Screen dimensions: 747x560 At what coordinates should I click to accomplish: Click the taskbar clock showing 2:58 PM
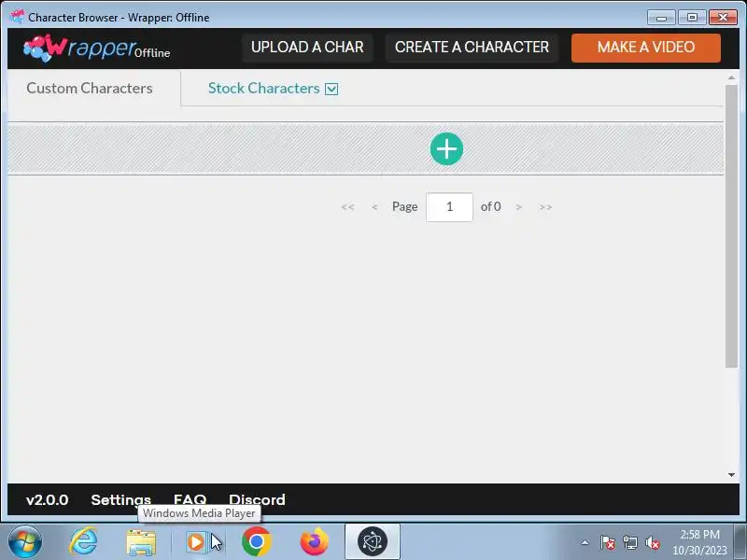(699, 542)
